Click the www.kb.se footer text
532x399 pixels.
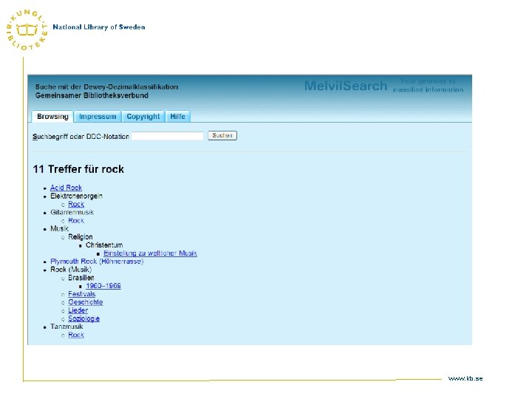click(x=465, y=378)
